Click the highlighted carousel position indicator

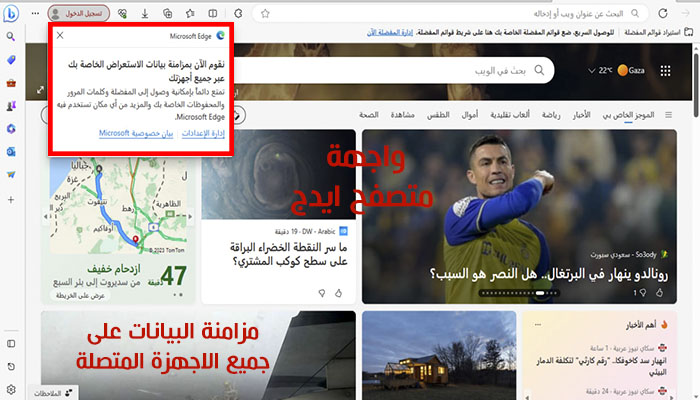540,293
